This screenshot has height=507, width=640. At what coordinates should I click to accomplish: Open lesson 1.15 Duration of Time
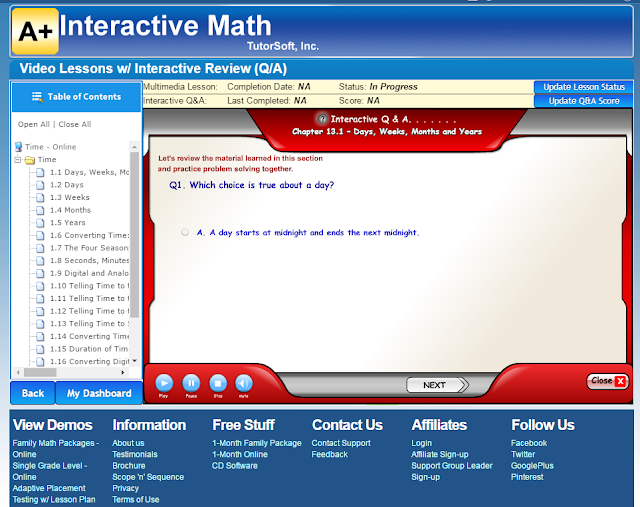click(x=89, y=349)
